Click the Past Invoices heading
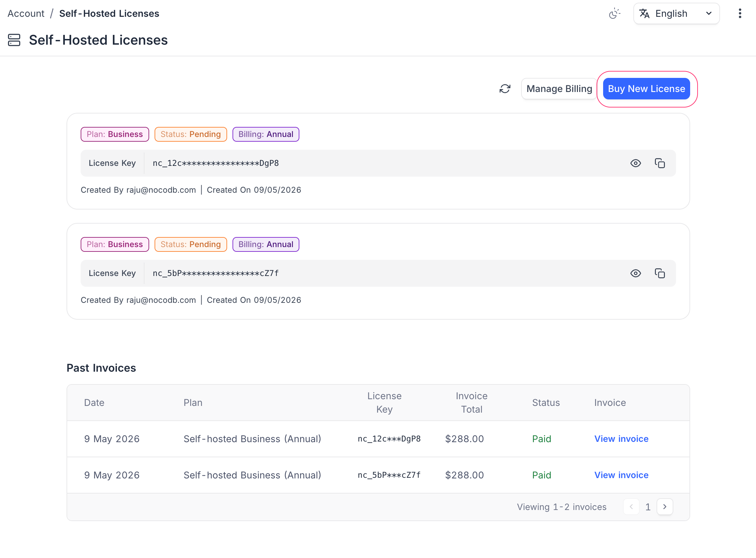 pos(101,368)
